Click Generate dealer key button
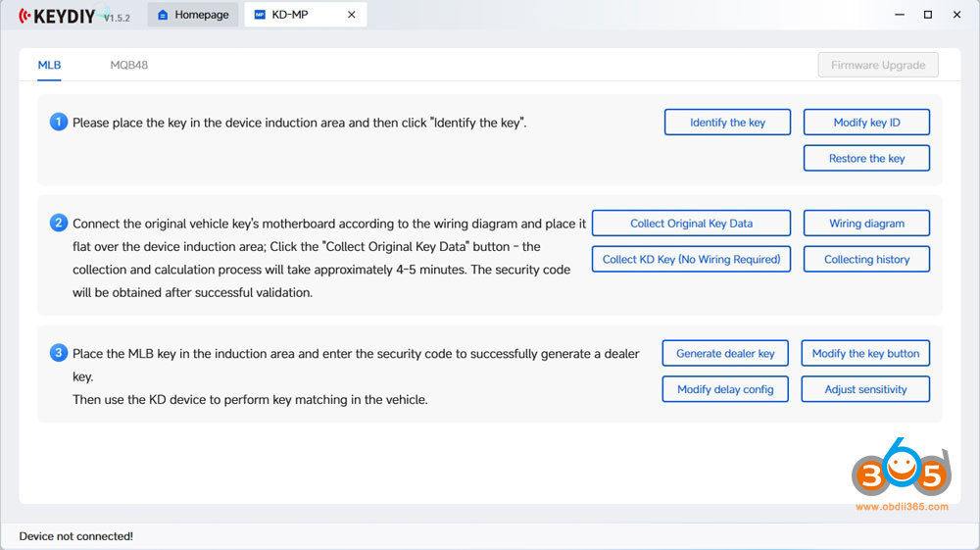The image size is (980, 550). (x=725, y=354)
